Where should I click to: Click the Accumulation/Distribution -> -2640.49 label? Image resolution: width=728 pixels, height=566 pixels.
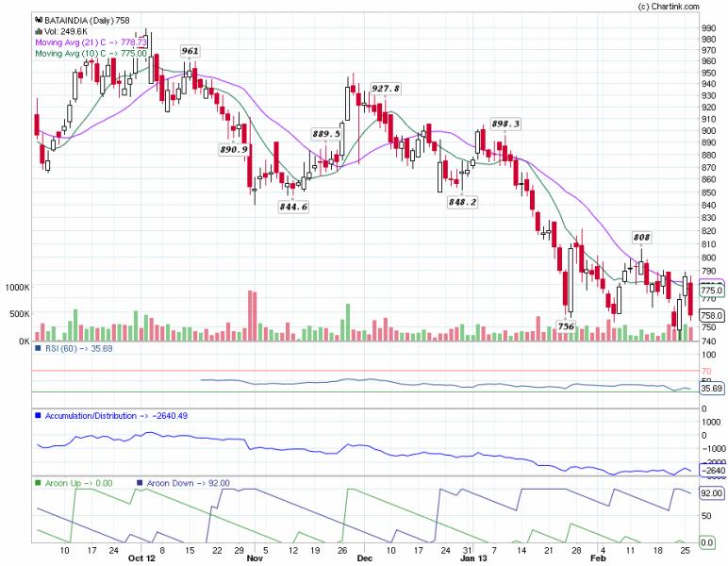point(116,416)
